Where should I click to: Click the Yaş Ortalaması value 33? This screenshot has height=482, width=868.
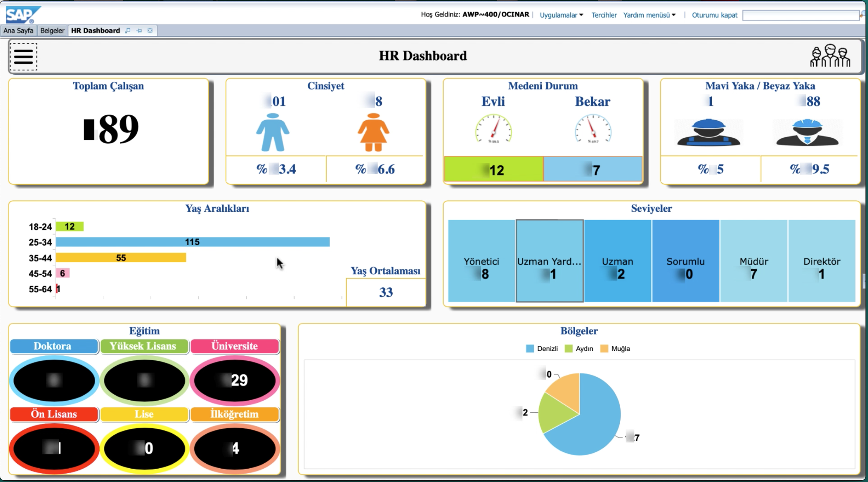pos(386,292)
